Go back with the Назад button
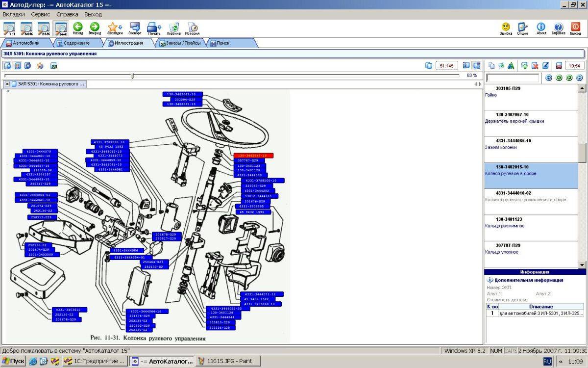Screen dimensions: 588x368 (78, 28)
